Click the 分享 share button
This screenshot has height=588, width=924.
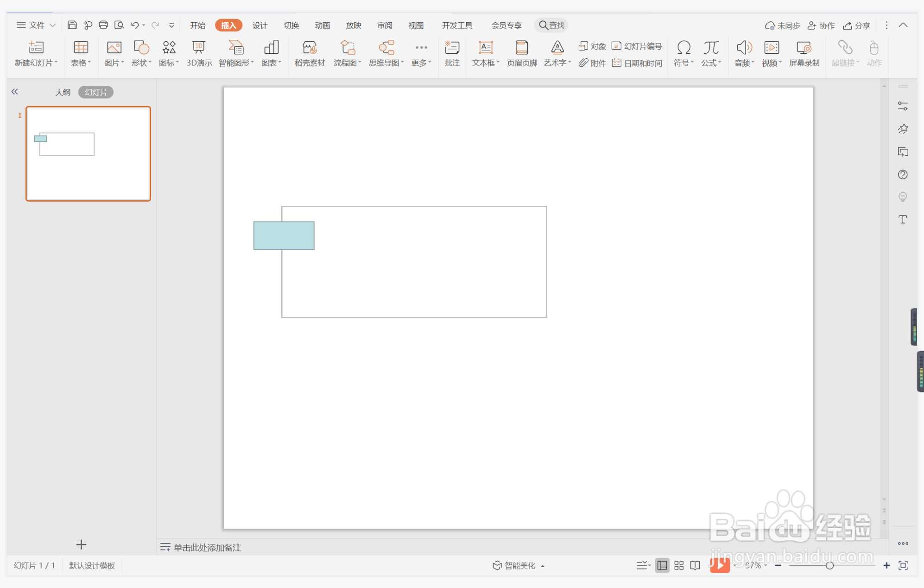click(x=856, y=25)
